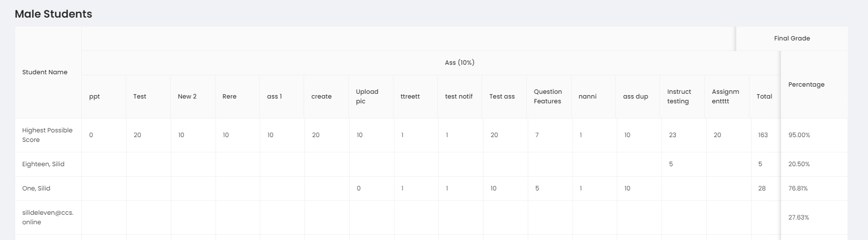868x240 pixels.
Task: Open the 'Instruct testing' assignment header
Action: point(679,97)
